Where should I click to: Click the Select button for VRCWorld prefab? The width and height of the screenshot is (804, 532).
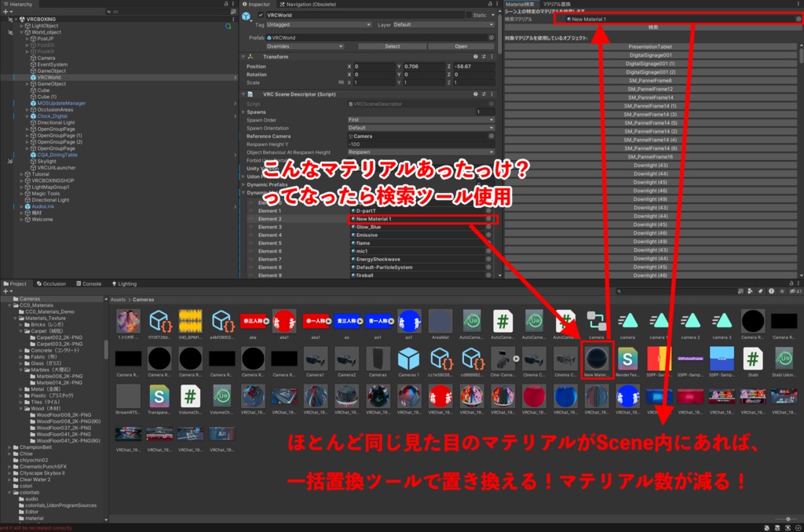point(393,46)
